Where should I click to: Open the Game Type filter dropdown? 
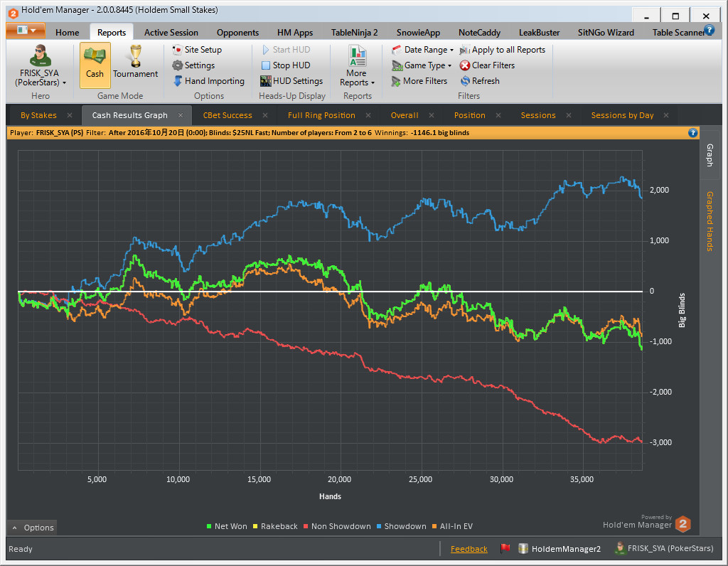pyautogui.click(x=422, y=65)
